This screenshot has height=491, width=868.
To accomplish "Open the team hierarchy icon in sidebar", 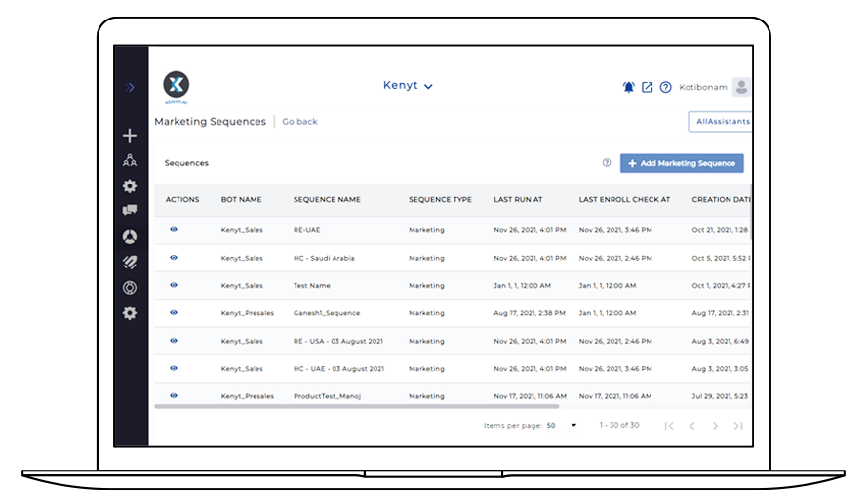I will 130,161.
